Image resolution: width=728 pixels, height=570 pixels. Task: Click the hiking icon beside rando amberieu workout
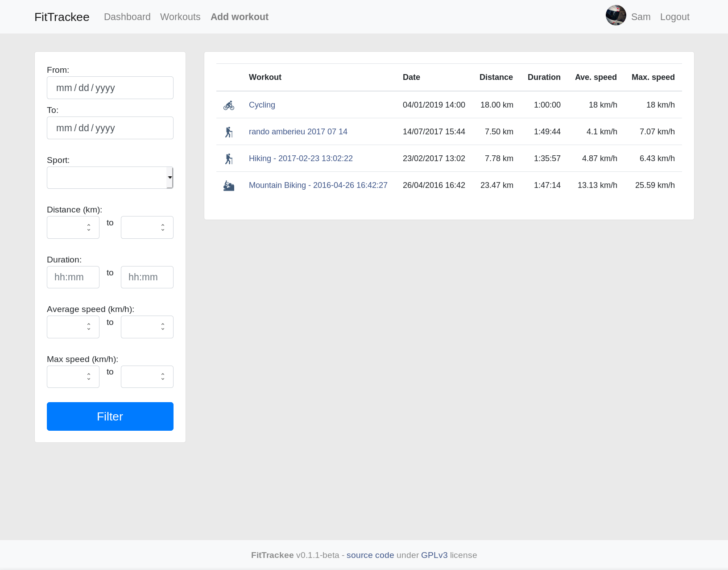(x=229, y=132)
